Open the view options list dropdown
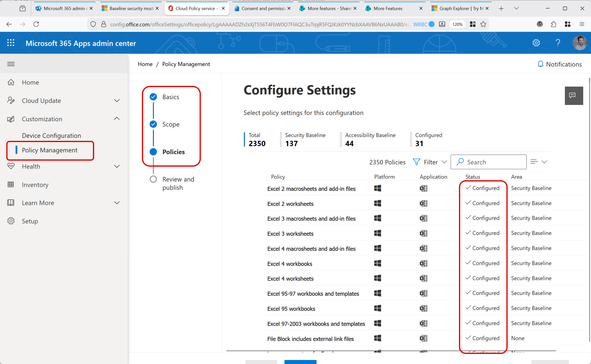This screenshot has width=591, height=364. (539, 162)
